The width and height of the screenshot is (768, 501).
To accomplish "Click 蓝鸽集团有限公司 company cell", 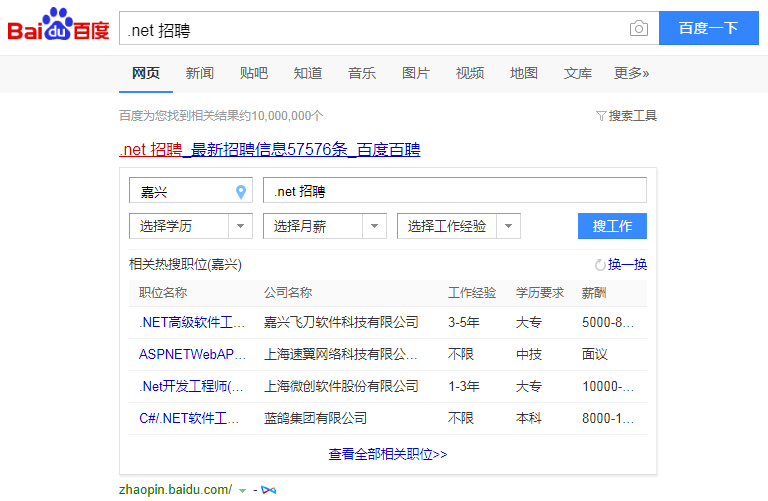I will click(315, 418).
